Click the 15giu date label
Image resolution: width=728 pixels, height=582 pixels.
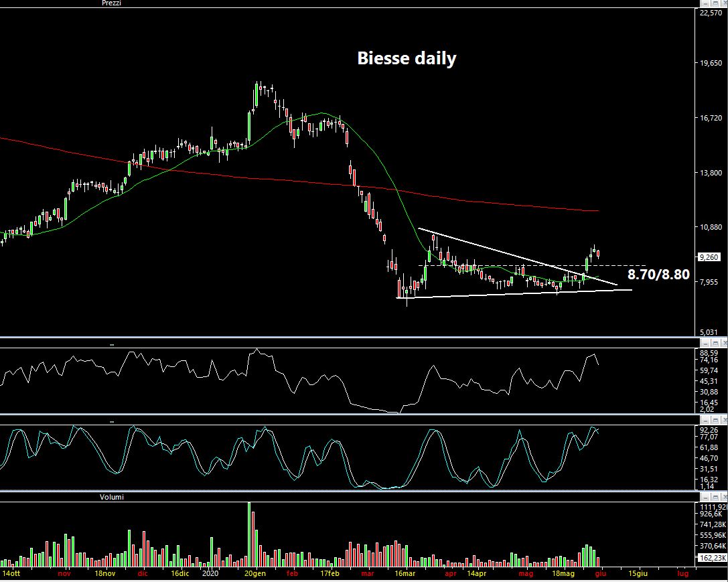(x=638, y=573)
